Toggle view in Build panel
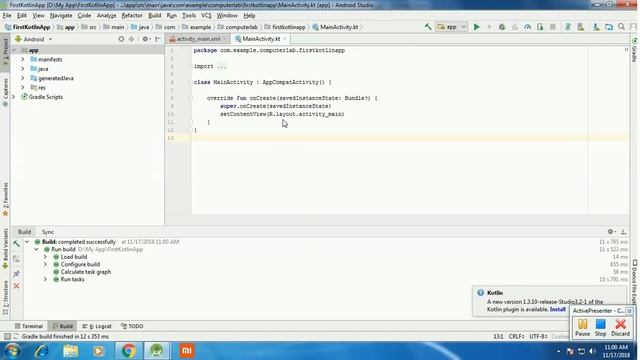The image size is (640, 360). [16, 259]
